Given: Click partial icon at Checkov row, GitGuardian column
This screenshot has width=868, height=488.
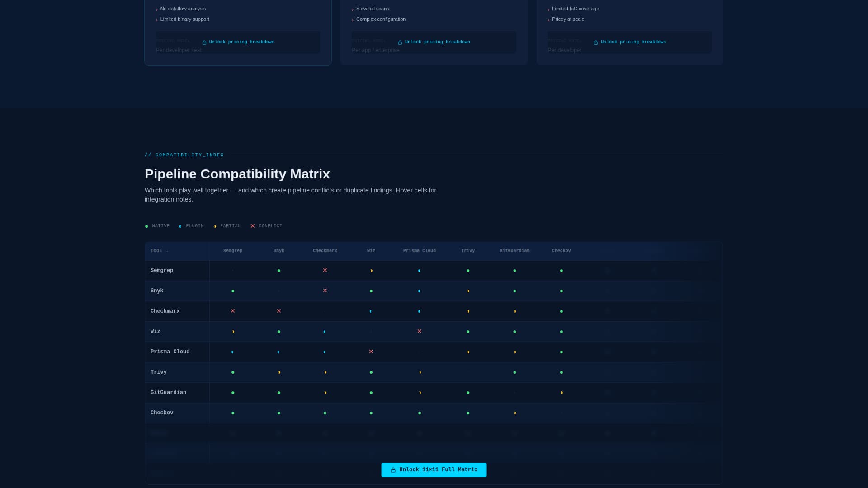Looking at the screenshot, I should (x=515, y=413).
